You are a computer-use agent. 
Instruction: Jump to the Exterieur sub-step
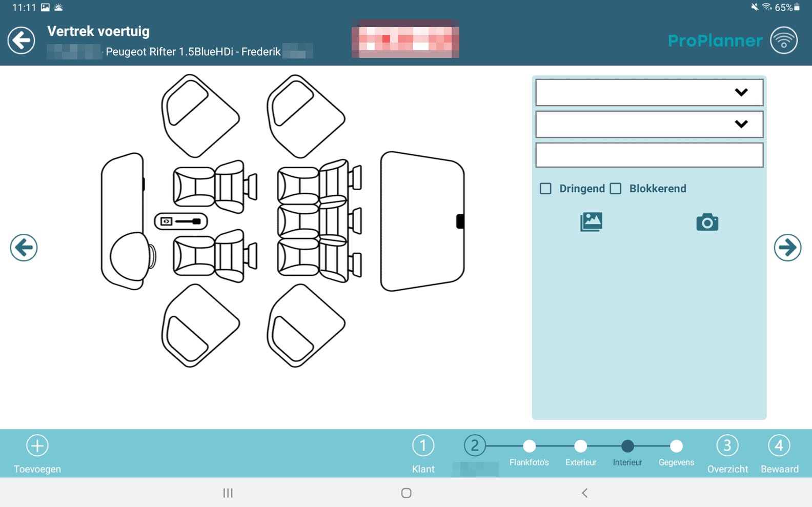(580, 453)
